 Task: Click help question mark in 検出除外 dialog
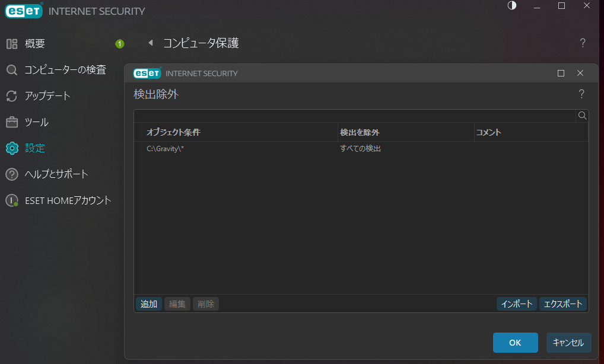581,94
